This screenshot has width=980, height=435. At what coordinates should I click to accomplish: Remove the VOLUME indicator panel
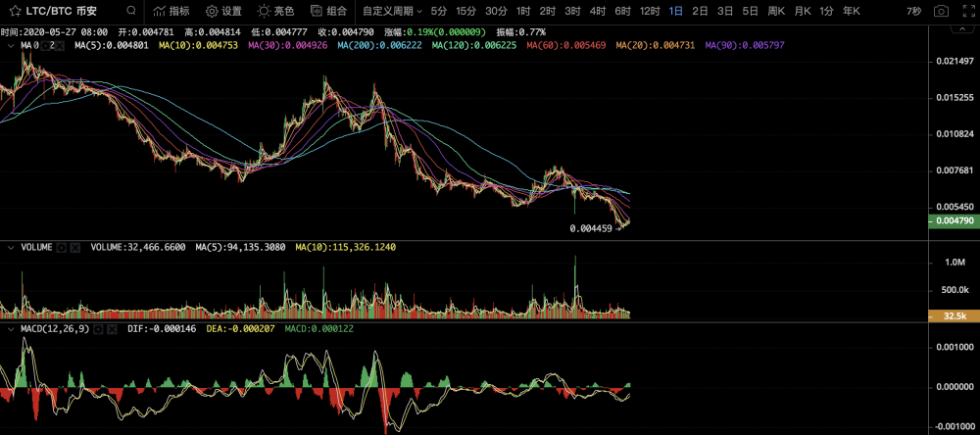coord(74,248)
